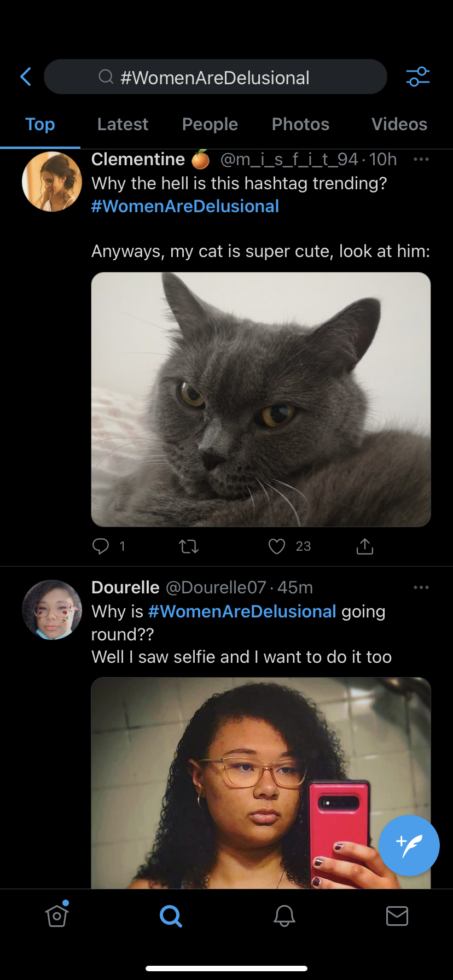Go to Home timeline

click(57, 915)
